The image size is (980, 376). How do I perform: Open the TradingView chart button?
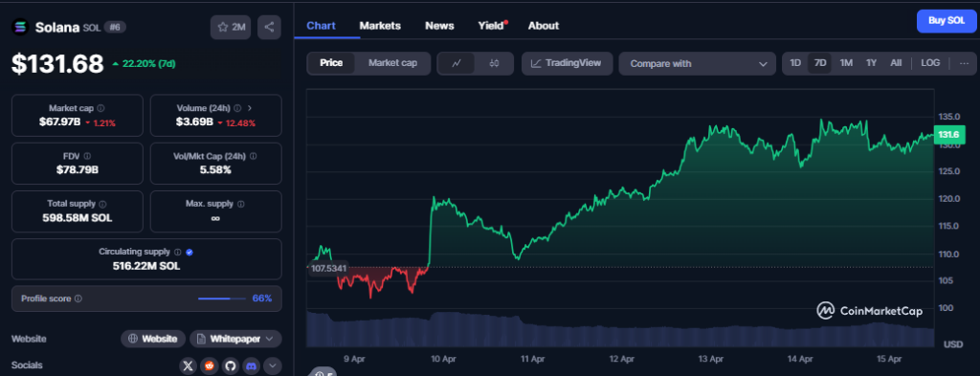coord(567,63)
